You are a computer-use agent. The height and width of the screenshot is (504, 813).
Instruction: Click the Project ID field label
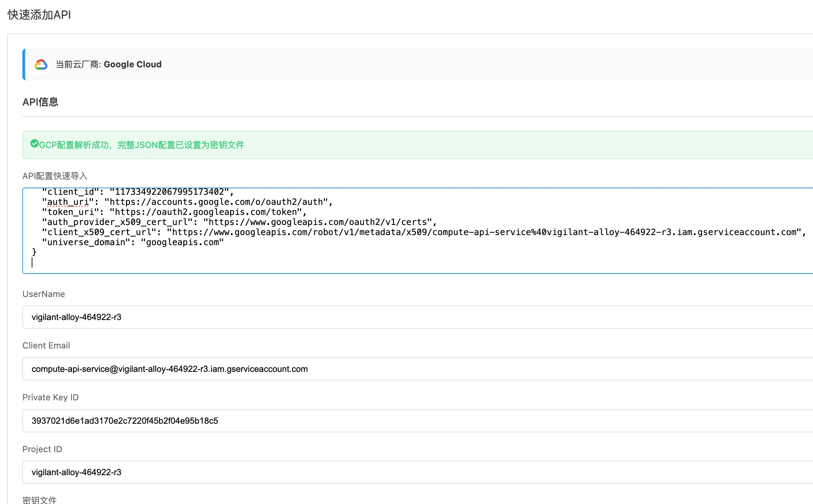coord(42,449)
